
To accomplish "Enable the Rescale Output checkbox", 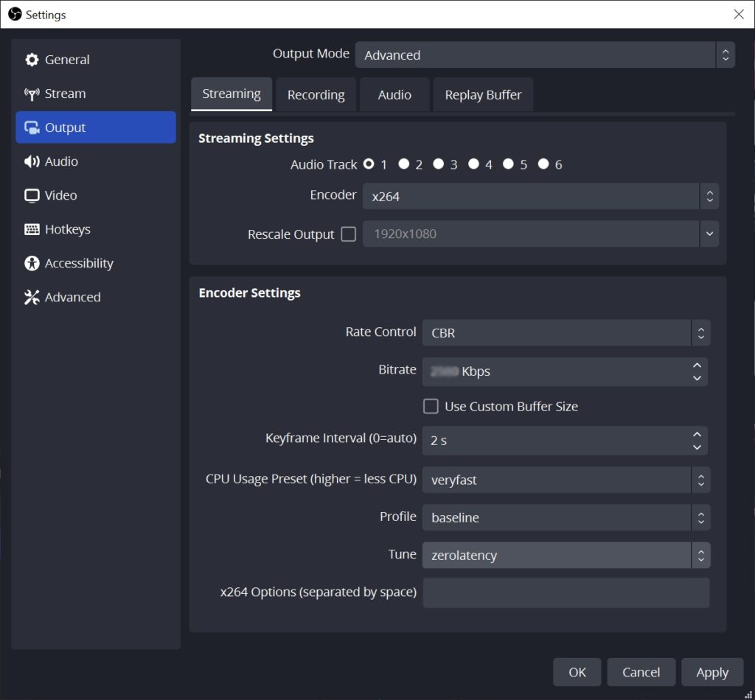I will [x=348, y=234].
